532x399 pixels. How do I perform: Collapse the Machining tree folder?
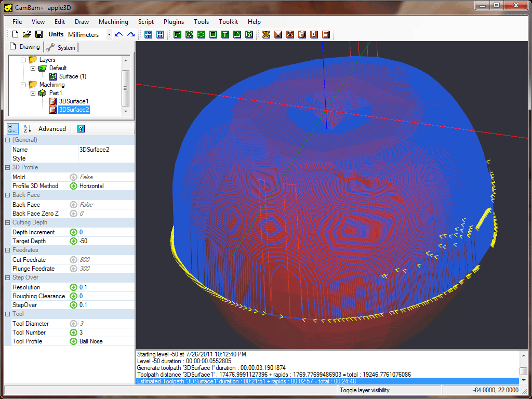[23, 85]
